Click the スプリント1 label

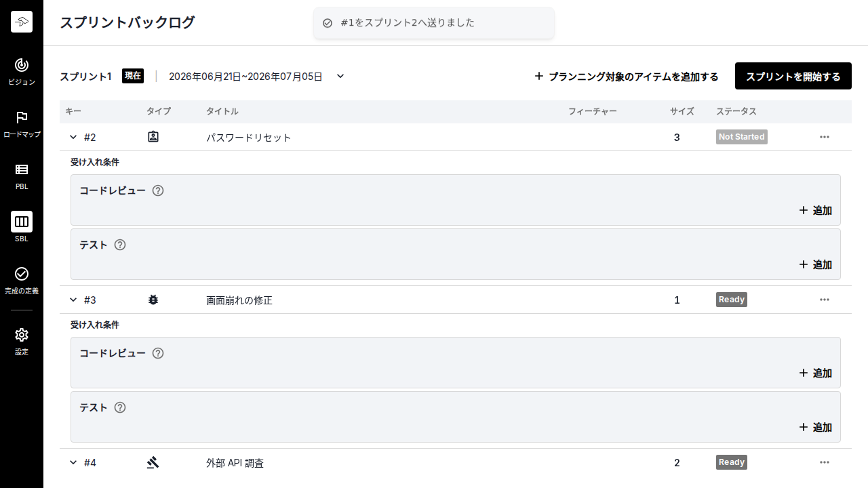coord(85,77)
